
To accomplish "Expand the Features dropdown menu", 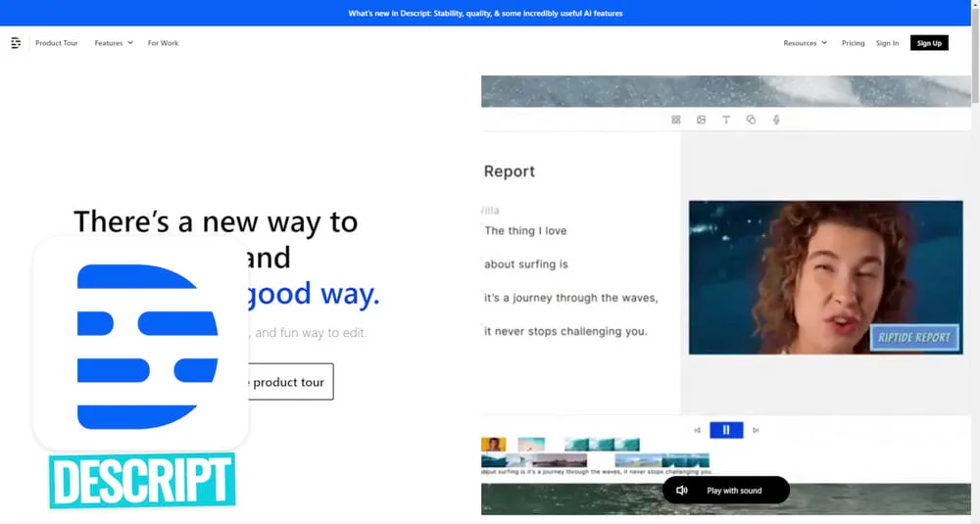I will [x=114, y=43].
